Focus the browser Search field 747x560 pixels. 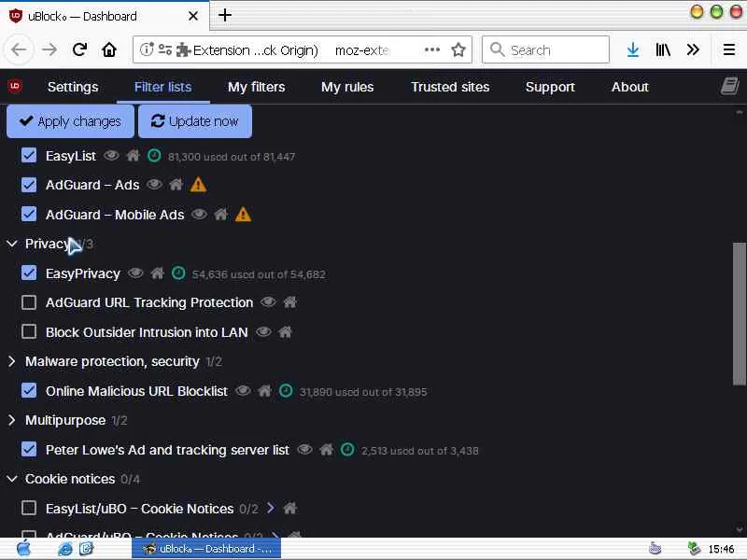point(545,49)
